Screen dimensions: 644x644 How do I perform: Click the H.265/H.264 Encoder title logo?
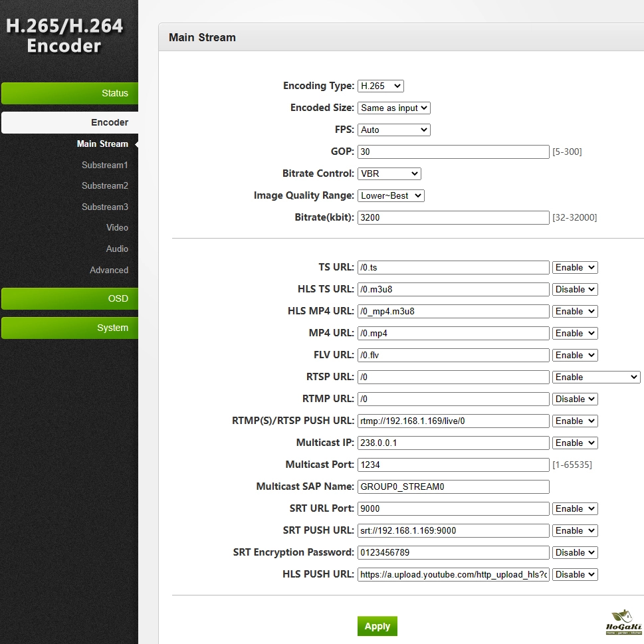pos(64,36)
